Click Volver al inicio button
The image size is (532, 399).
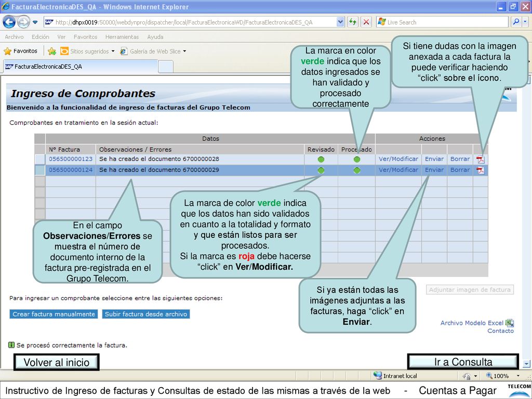pyautogui.click(x=57, y=362)
